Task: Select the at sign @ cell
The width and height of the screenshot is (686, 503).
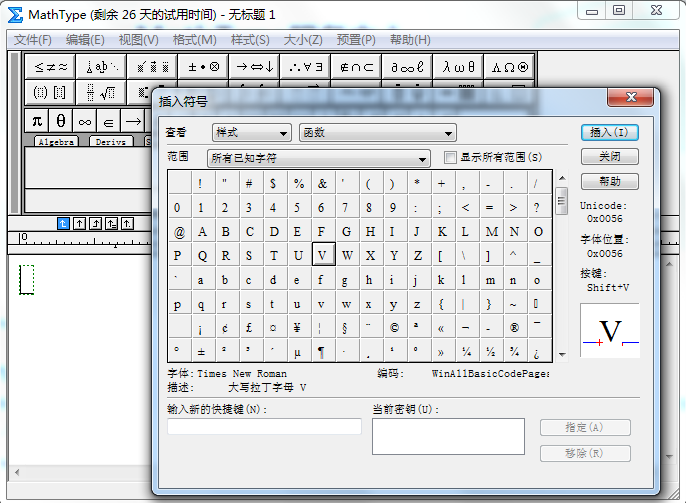Action: pyautogui.click(x=178, y=231)
